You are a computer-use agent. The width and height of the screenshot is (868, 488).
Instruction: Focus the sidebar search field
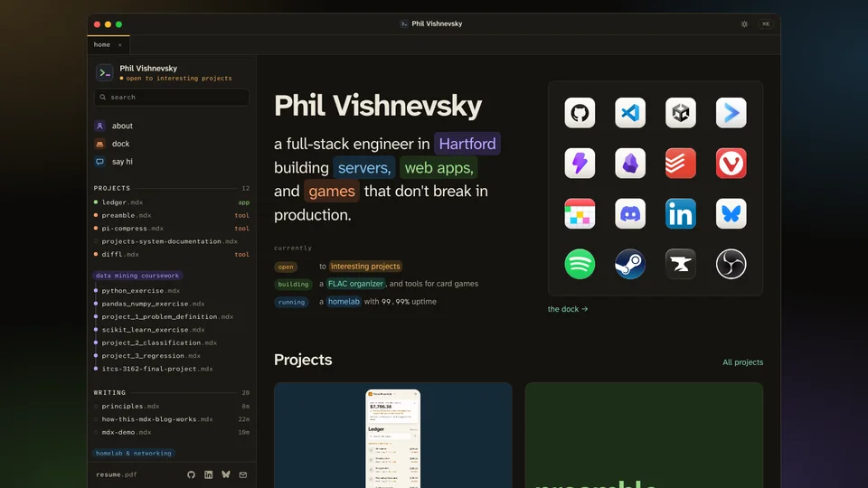coord(172,97)
